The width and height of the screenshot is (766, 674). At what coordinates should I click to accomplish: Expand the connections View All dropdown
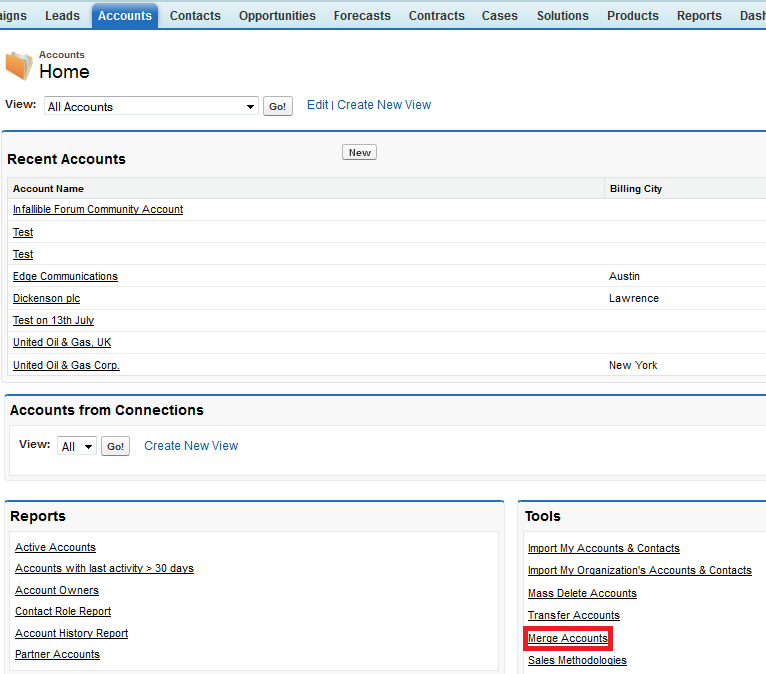tap(77, 446)
